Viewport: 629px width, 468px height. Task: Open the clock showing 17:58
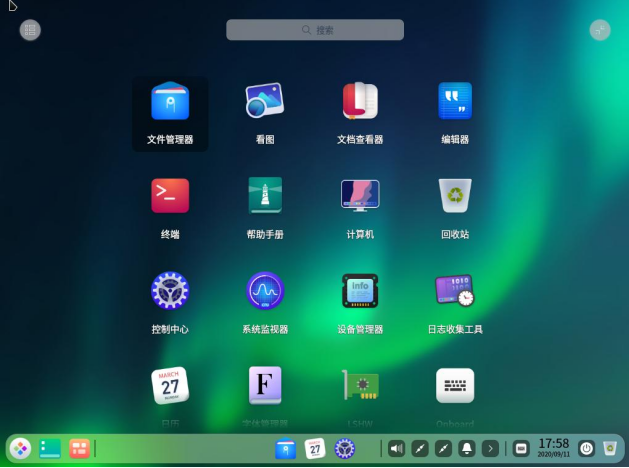[553, 448]
